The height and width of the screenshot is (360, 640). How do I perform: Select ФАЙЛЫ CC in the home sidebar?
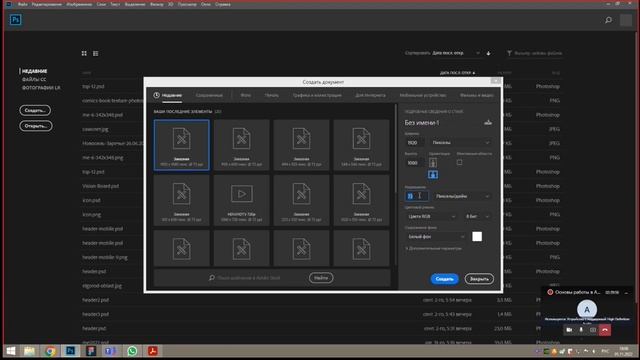click(34, 79)
